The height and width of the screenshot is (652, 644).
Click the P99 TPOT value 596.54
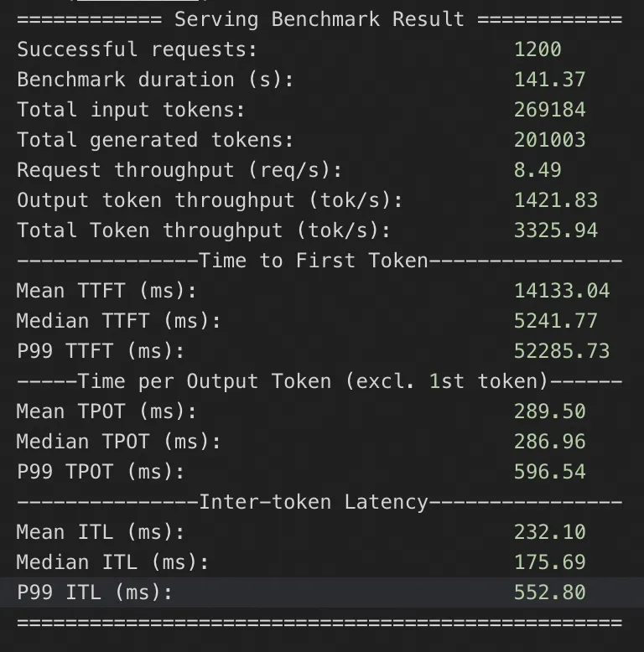[549, 472]
